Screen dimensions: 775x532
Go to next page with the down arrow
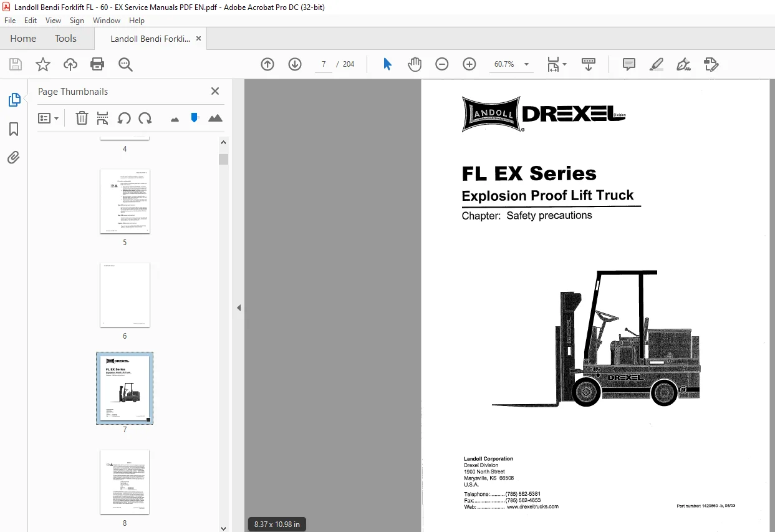(x=295, y=64)
